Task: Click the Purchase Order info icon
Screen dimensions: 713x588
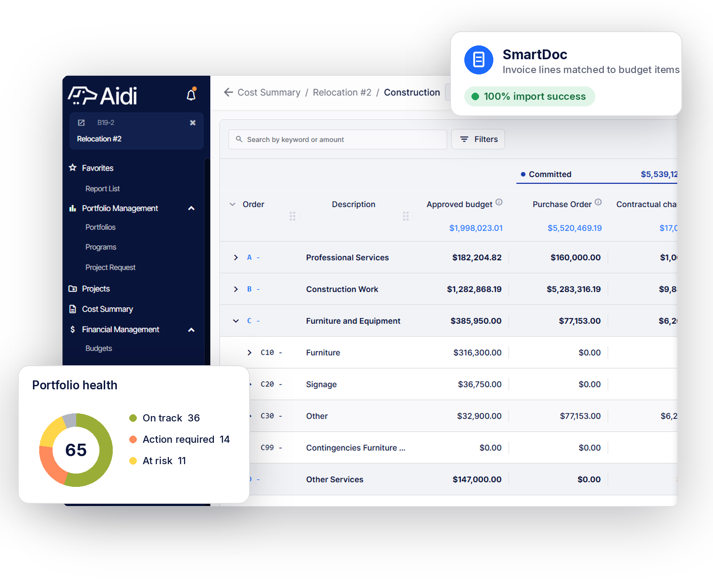Action: click(598, 202)
